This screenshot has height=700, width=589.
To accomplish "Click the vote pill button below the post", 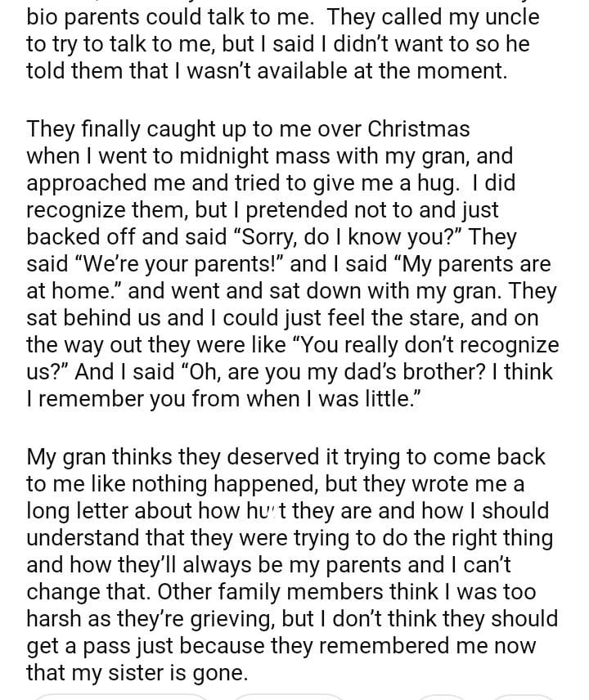I will (x=121, y=696).
